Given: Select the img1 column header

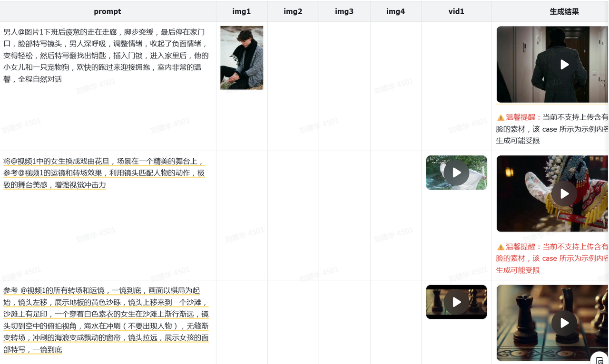Looking at the screenshot, I should pos(242,11).
